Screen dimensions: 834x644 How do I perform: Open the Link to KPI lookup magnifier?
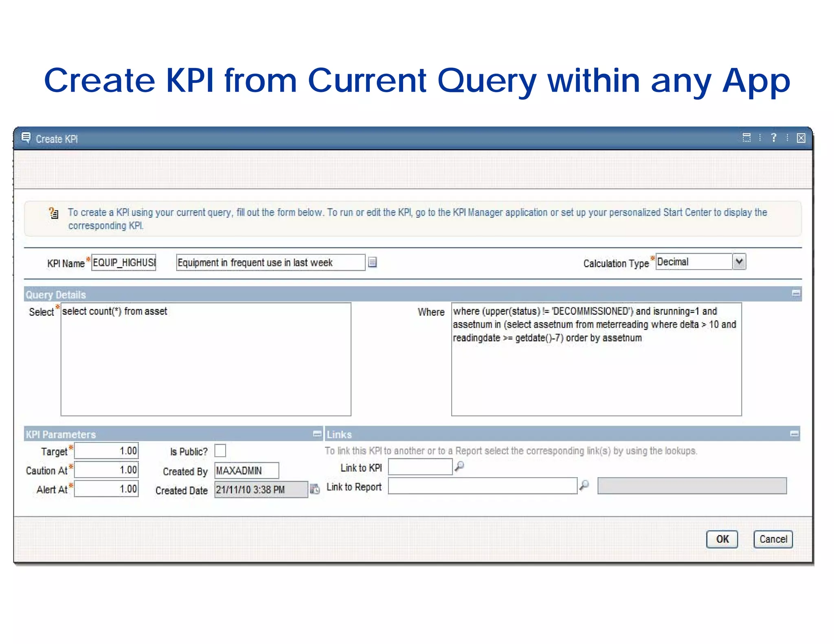[x=459, y=466]
